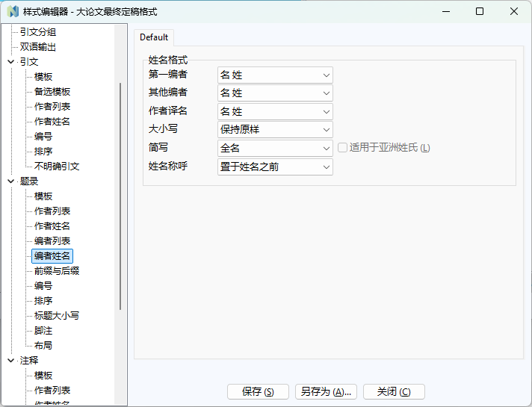Screen dimensions: 532x407
Task: Click the tree panel vertical scrollbar thumb
Action: [120, 196]
